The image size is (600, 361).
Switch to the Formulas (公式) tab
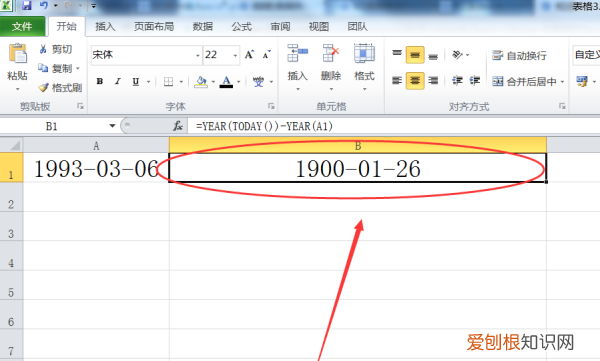241,26
